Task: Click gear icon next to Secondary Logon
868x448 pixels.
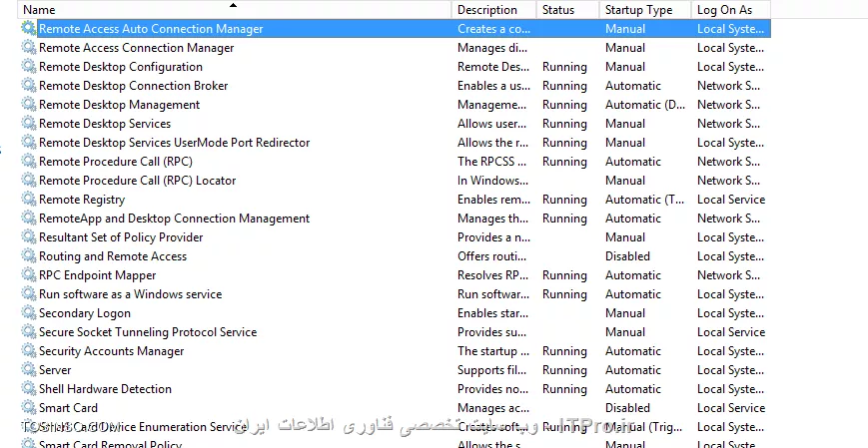Action: pyautogui.click(x=29, y=312)
